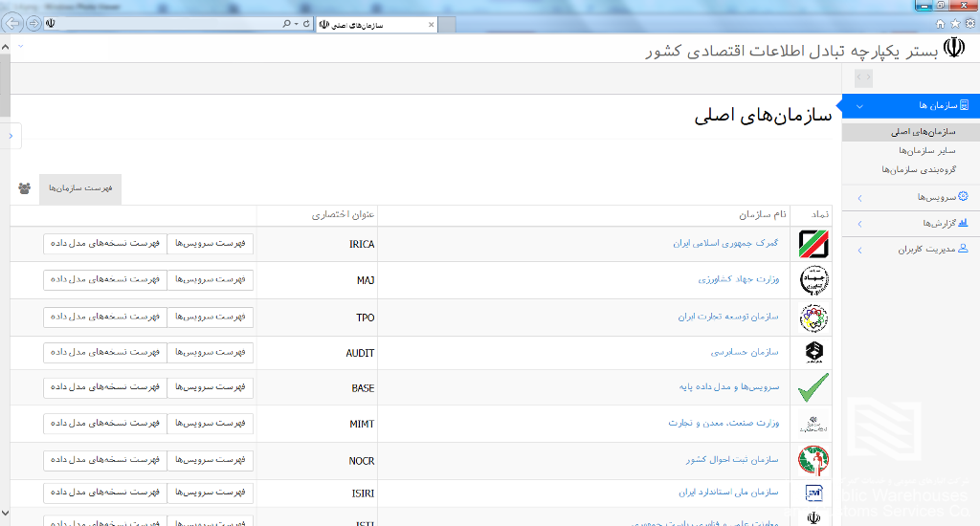Viewport: 980px width, 526px height.
Task: Click the browser refresh icon in address bar
Action: (306, 23)
